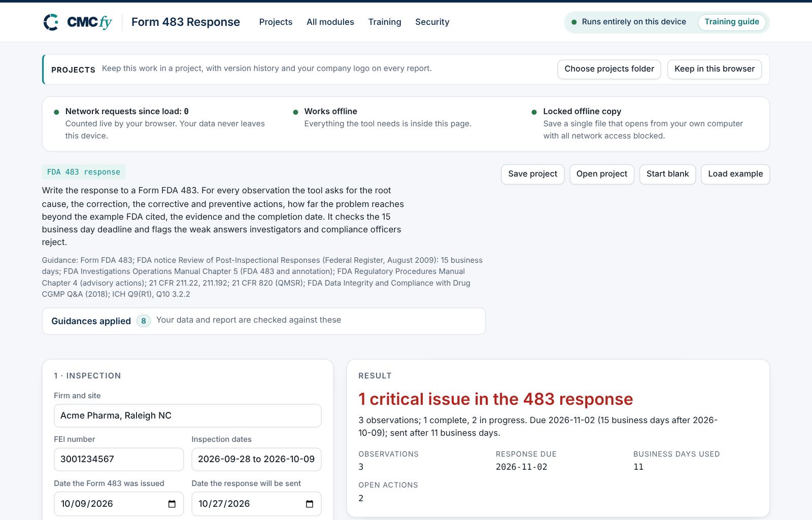This screenshot has width=812, height=520.
Task: Edit Date the response will be sent
Action: pos(256,504)
